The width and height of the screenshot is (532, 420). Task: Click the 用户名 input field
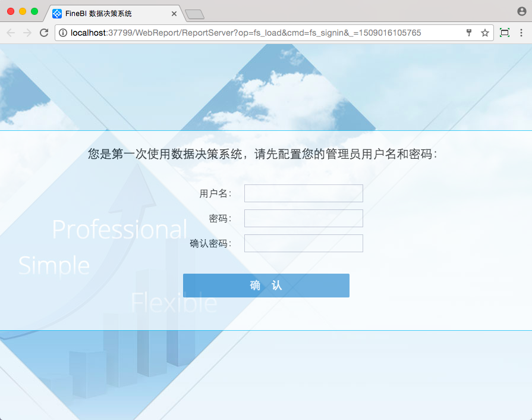(304, 193)
